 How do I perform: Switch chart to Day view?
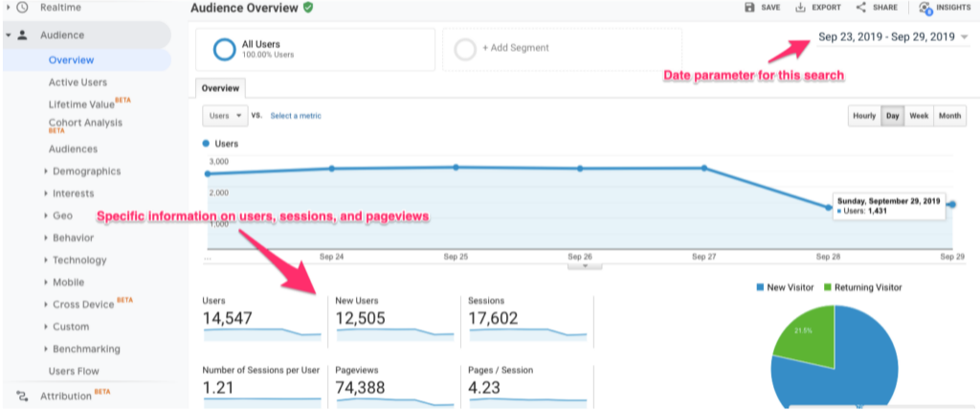[x=893, y=116]
